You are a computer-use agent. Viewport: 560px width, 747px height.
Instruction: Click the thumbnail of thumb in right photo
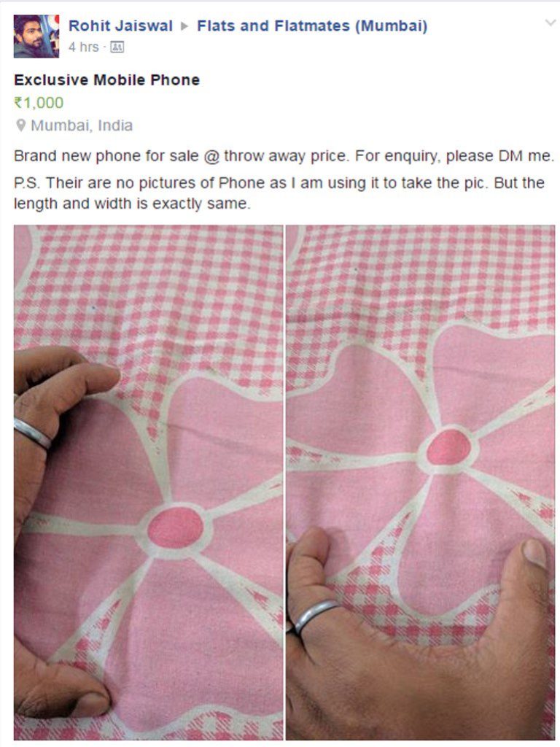[534, 554]
